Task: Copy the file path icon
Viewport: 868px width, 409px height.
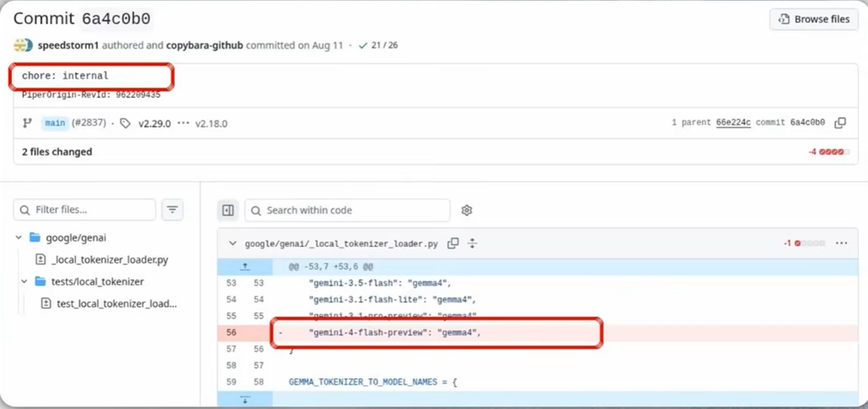Action: click(453, 243)
